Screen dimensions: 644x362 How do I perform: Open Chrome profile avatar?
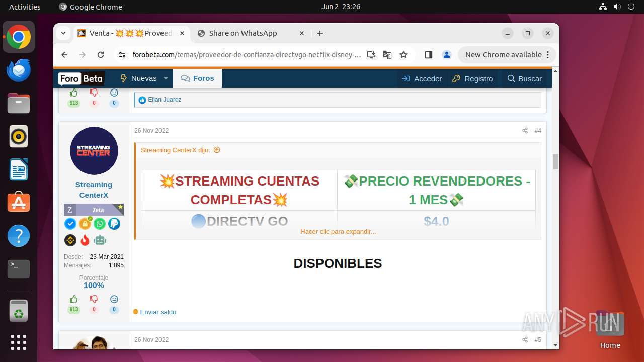446,55
